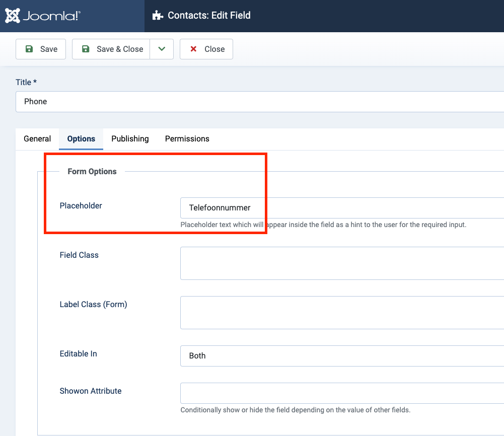
Task: Focus the Field Class text box
Action: [342, 263]
